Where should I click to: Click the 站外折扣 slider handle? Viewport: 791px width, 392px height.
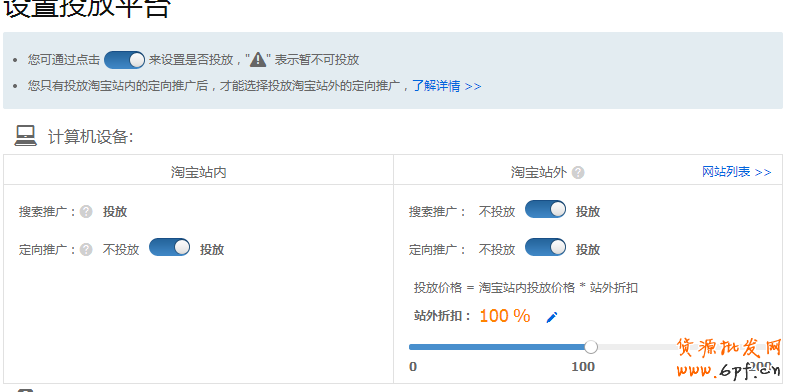(591, 347)
